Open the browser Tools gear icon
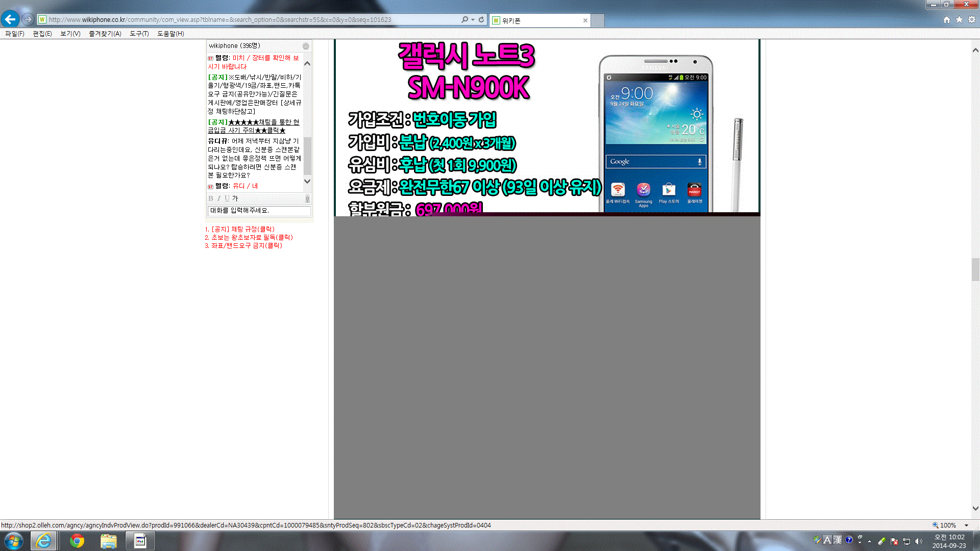Image resolution: width=980 pixels, height=551 pixels. (972, 19)
